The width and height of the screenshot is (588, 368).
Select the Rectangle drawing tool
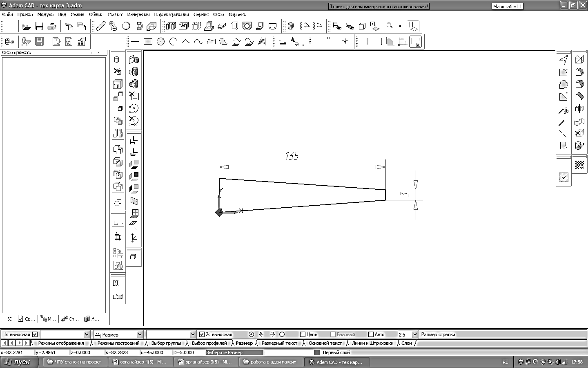(148, 42)
